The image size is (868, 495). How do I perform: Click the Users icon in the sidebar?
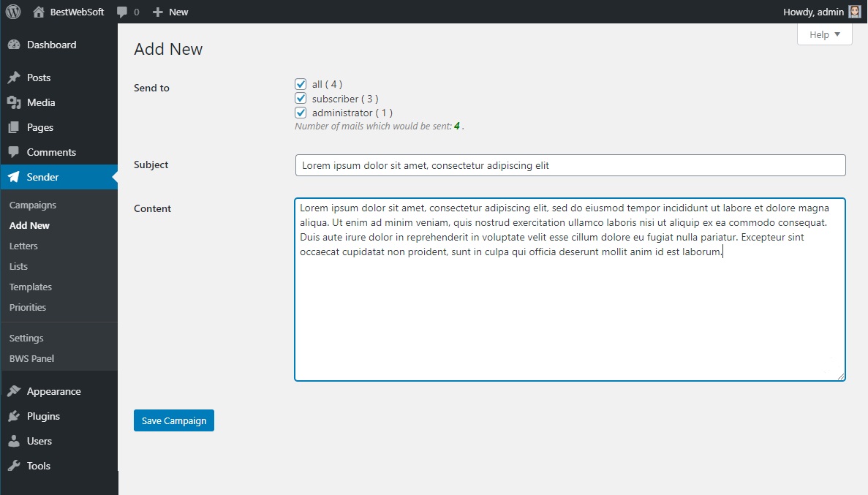[x=16, y=441]
